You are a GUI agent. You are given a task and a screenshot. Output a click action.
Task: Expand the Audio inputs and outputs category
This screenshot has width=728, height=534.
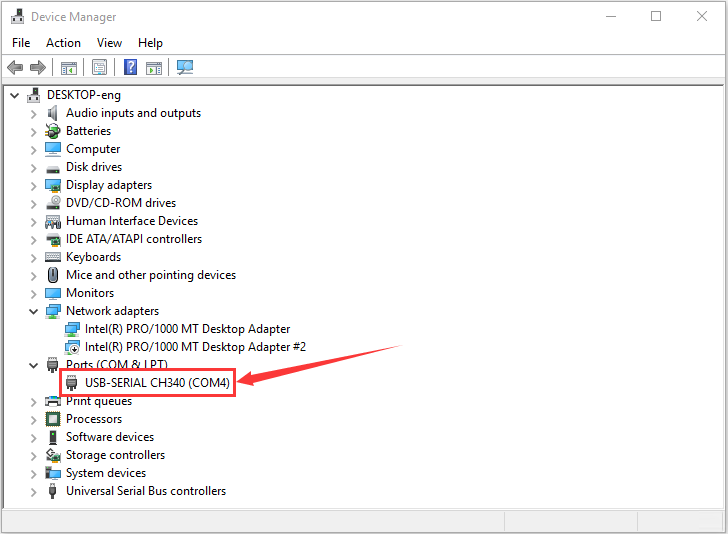tap(33, 114)
